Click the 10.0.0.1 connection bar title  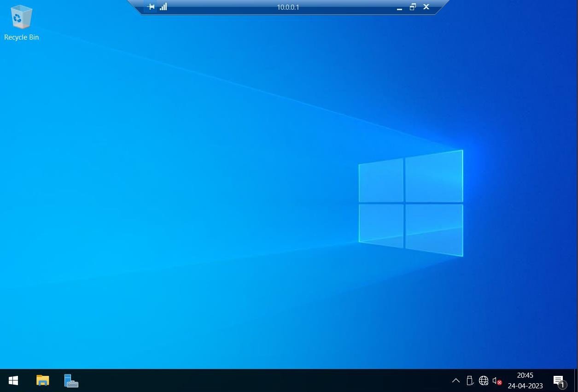pyautogui.click(x=288, y=7)
